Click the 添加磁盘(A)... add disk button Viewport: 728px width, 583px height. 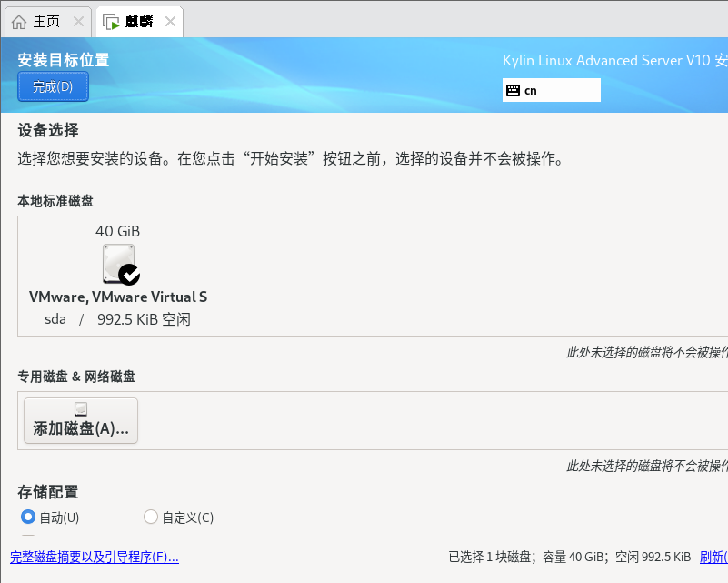point(81,420)
